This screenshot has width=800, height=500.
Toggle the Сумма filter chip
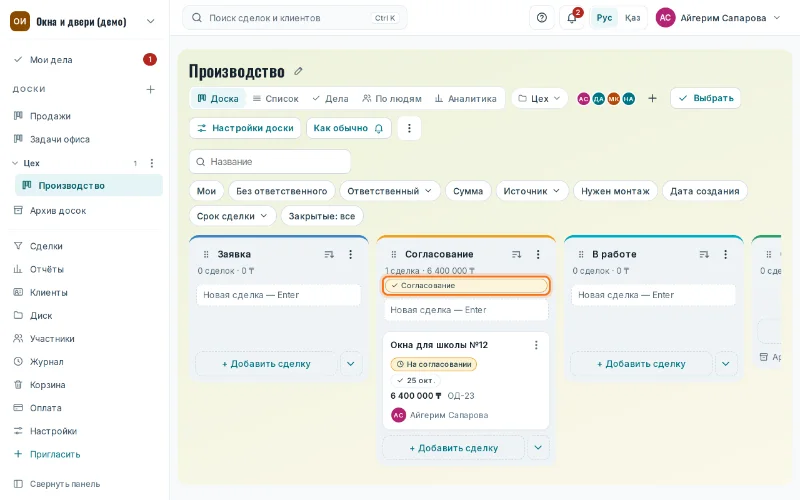coord(468,191)
